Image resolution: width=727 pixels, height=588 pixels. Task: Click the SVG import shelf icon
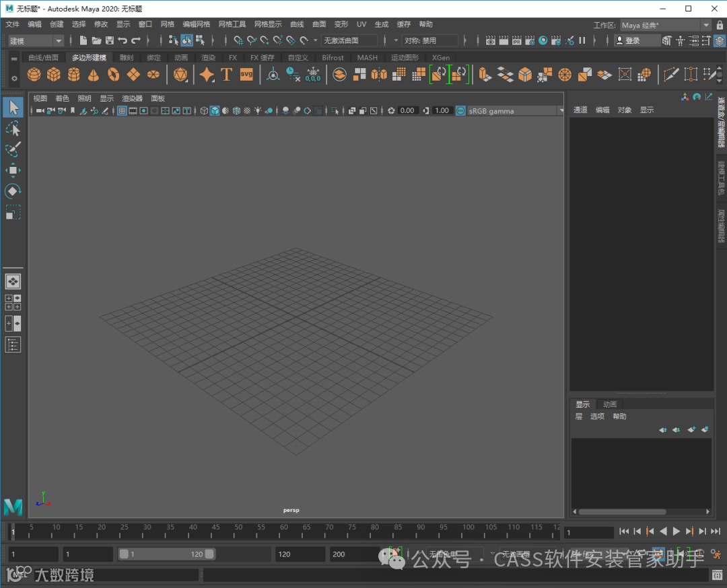246,74
